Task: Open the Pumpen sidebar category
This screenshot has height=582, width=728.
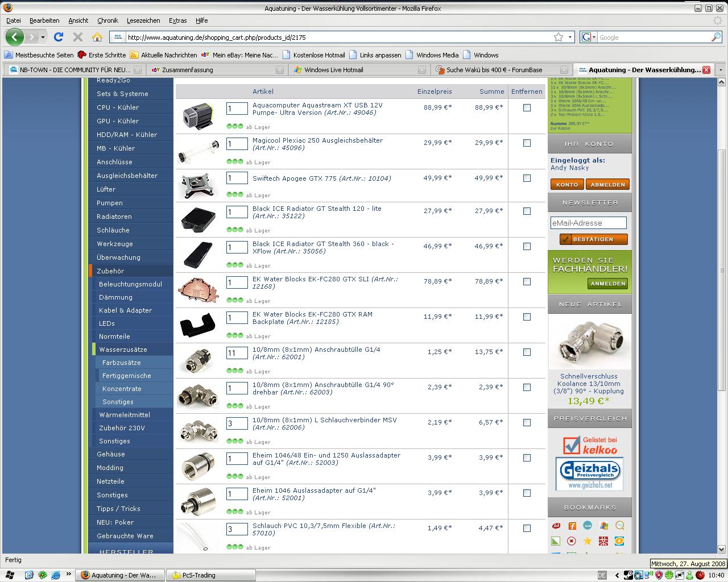Action: coord(110,203)
